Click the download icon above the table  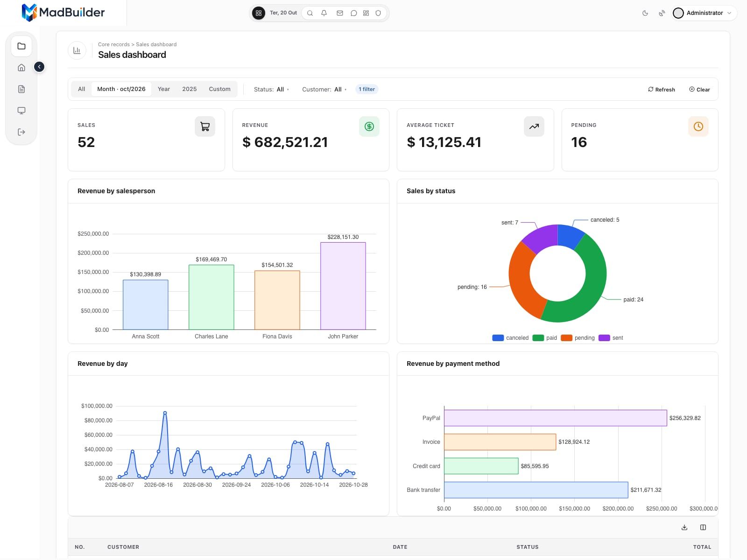(684, 527)
